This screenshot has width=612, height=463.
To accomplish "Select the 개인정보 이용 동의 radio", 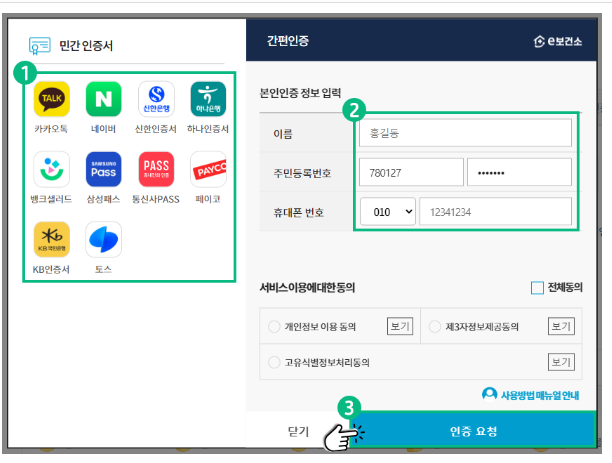I will [274, 326].
